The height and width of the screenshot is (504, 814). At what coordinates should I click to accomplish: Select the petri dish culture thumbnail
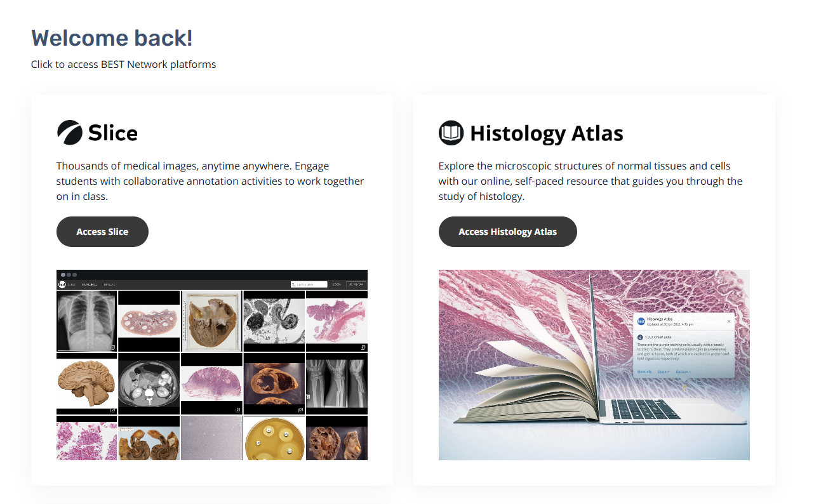[274, 438]
